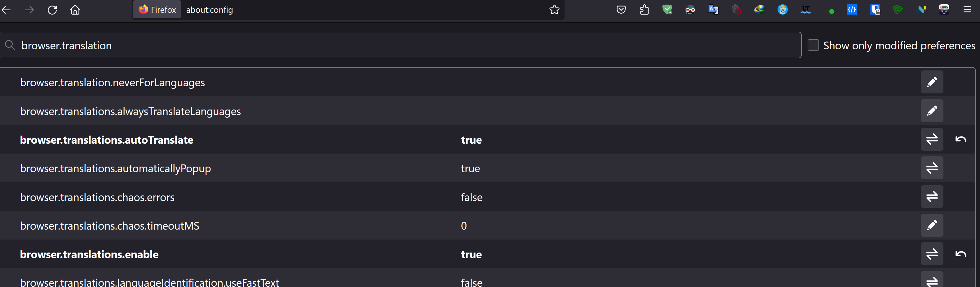Toggle browser.translations.automaticallyPopup preference

tap(932, 168)
